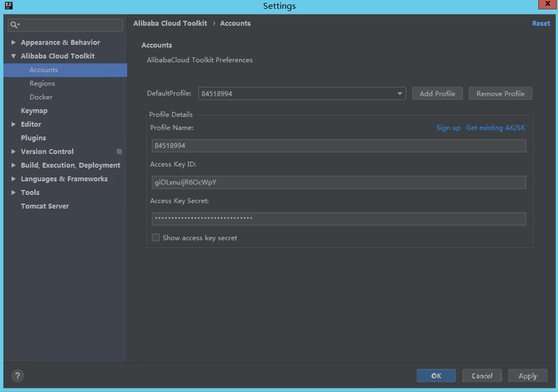This screenshot has height=392, width=558.
Task: Click the AlibabaCloud Toolkit Preferences text
Action: click(x=200, y=60)
